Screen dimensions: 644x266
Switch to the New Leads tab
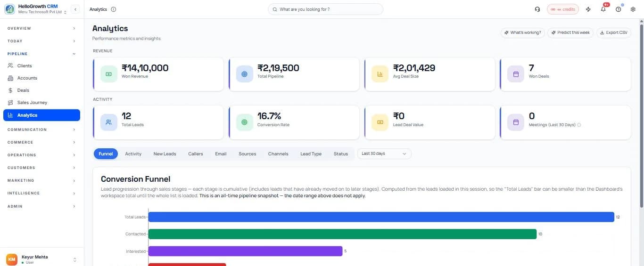coord(165,154)
